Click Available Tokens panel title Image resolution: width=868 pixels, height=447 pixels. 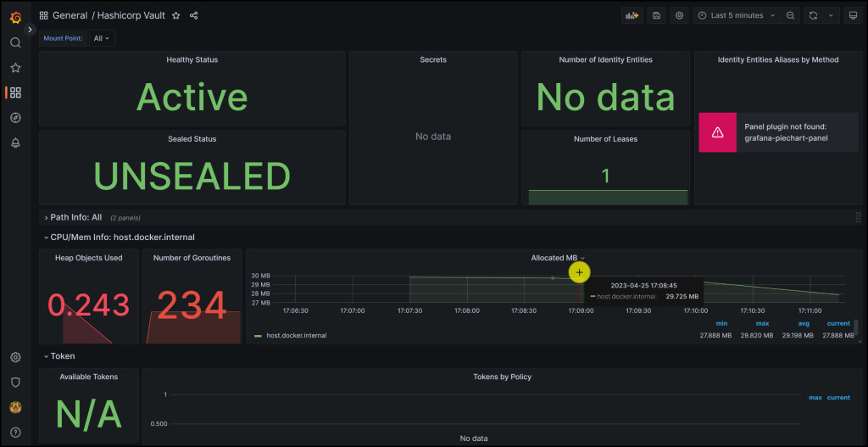point(88,377)
